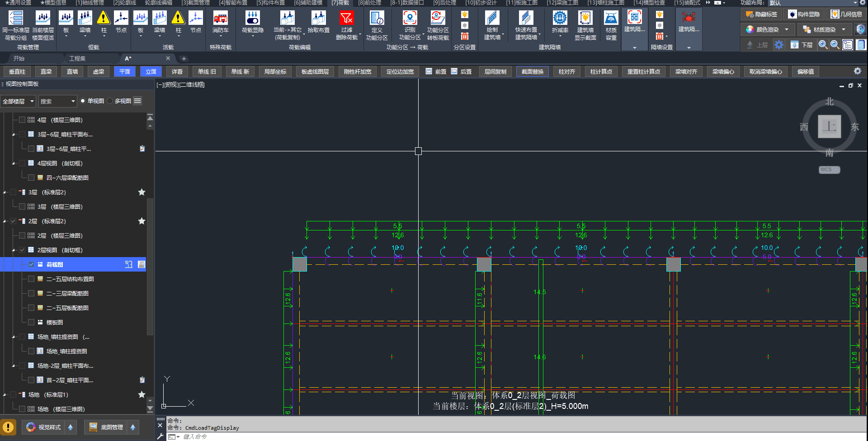The image size is (868, 441).
Task: Click the 层间复制 button
Action: tap(495, 71)
